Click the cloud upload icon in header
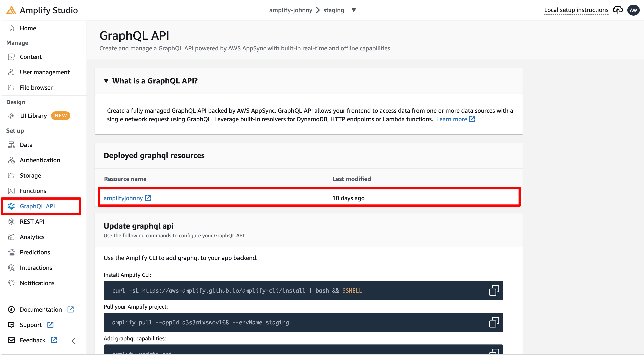The height and width of the screenshot is (356, 644). click(x=617, y=10)
